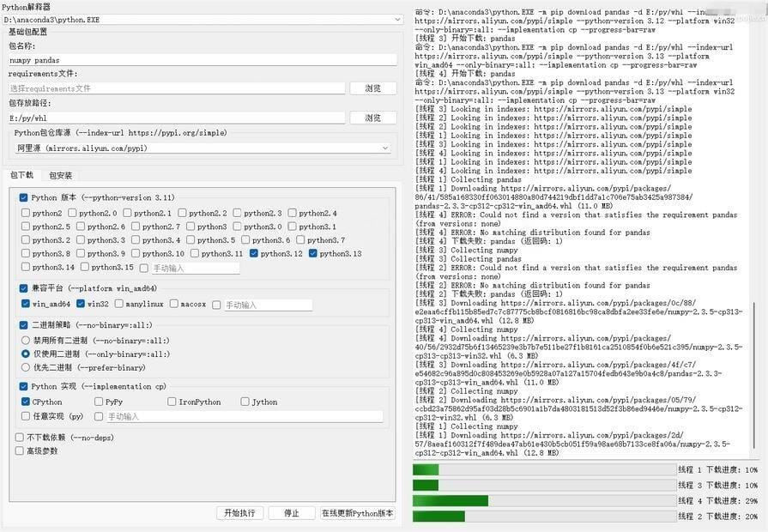Choose 禁用所有二进制 (--no-binary) radio option
Image resolution: width=768 pixels, height=532 pixels.
click(26, 340)
